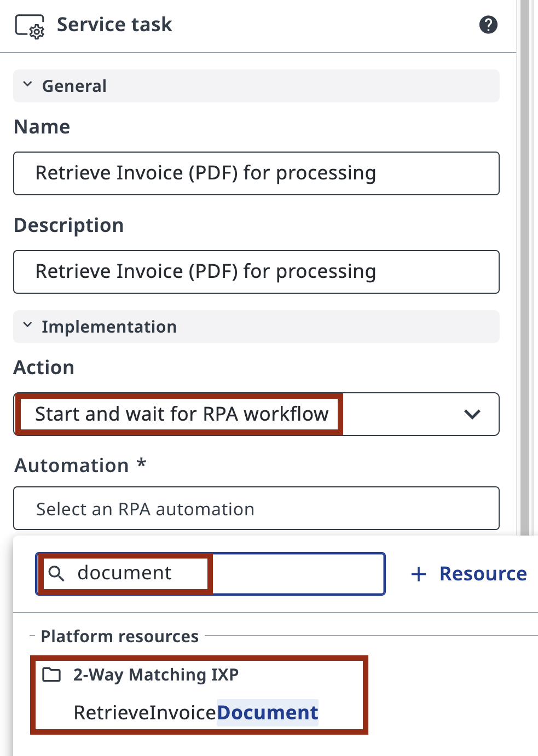This screenshot has height=756, width=538.
Task: Add a new Resource
Action: point(469,574)
